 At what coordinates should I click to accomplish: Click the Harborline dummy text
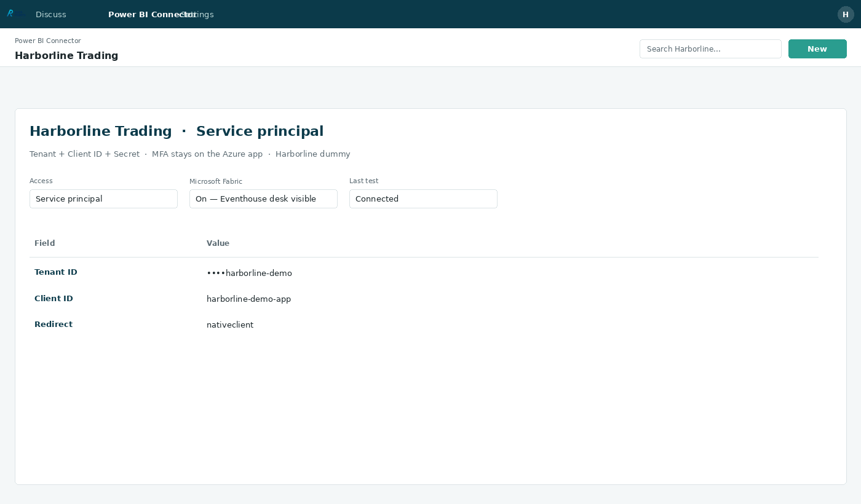pyautogui.click(x=313, y=154)
